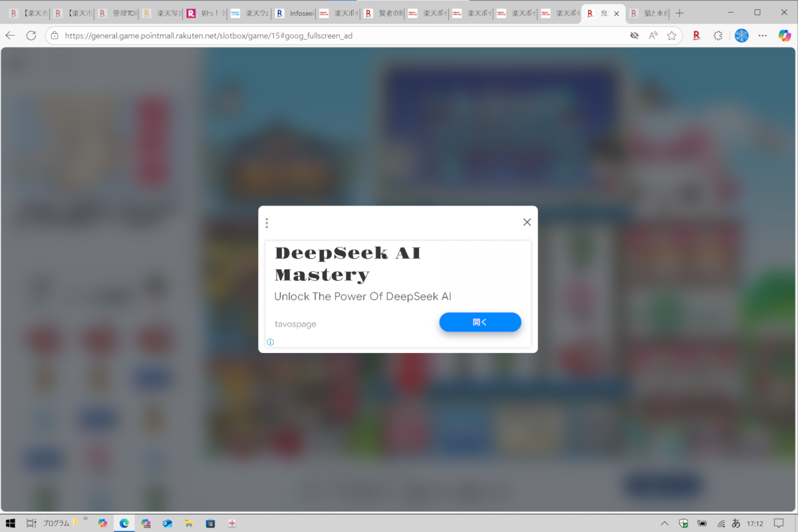Open Outlook from the taskbar

(167, 523)
